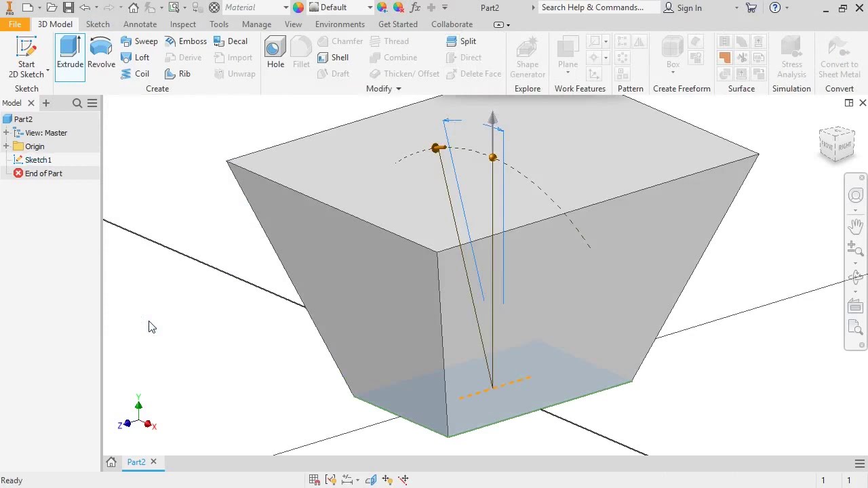Switch to the Inspect ribbon tab
The height and width of the screenshot is (488, 868).
click(x=183, y=24)
